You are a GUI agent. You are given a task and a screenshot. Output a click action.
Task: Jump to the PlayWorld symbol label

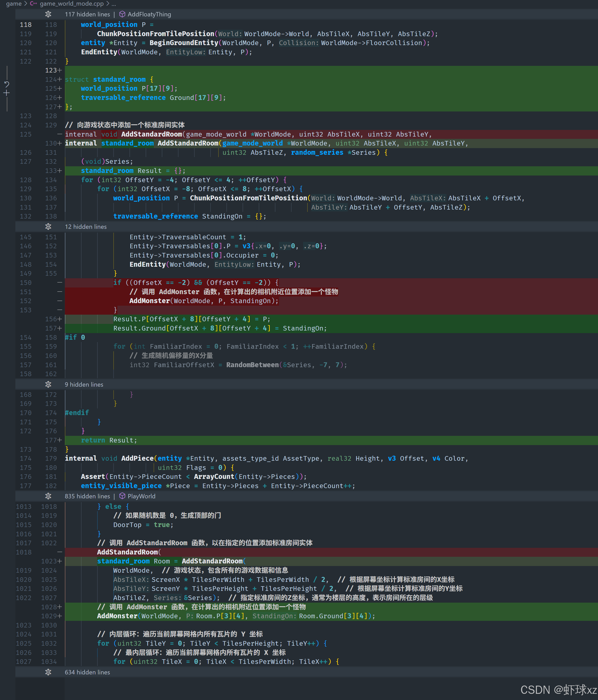[141, 496]
